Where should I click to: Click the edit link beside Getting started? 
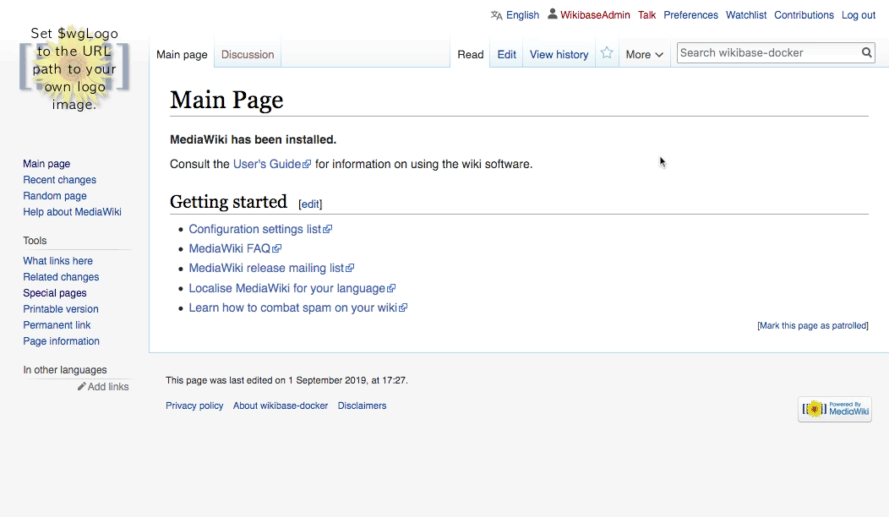(310, 204)
